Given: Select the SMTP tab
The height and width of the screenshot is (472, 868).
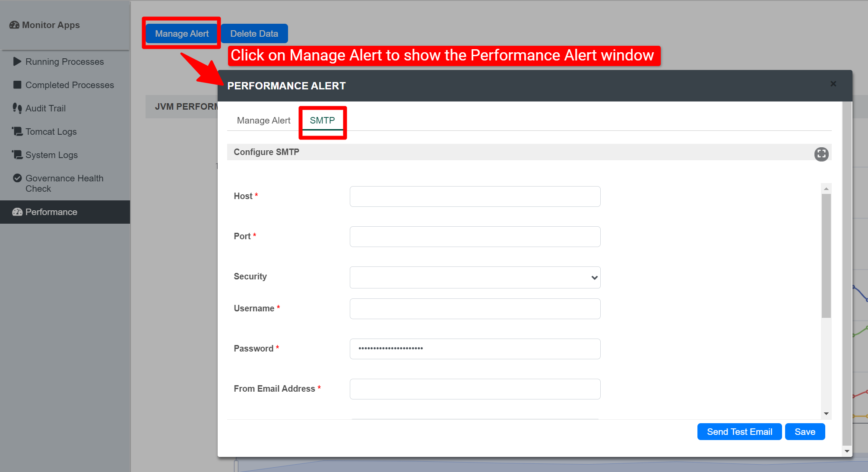Looking at the screenshot, I should pos(322,120).
